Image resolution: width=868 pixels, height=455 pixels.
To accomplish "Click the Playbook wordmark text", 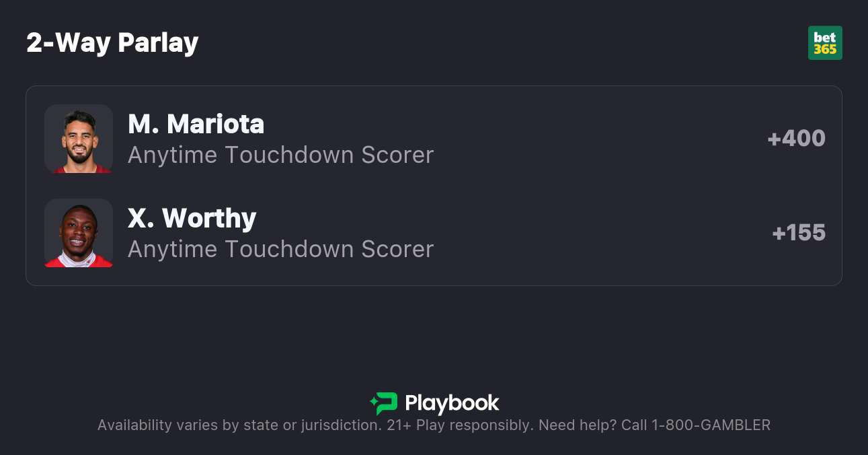I will [452, 403].
